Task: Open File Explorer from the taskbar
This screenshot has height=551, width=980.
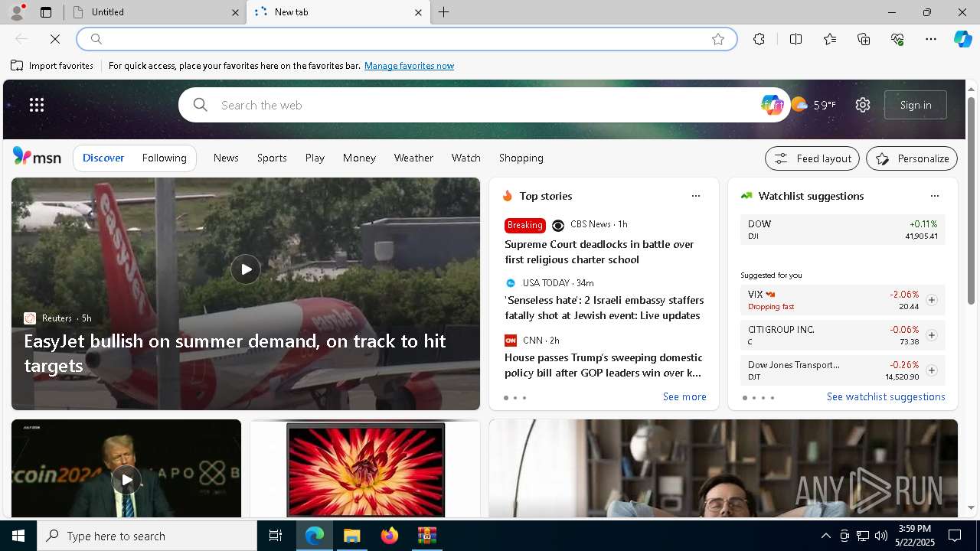Action: tap(352, 536)
